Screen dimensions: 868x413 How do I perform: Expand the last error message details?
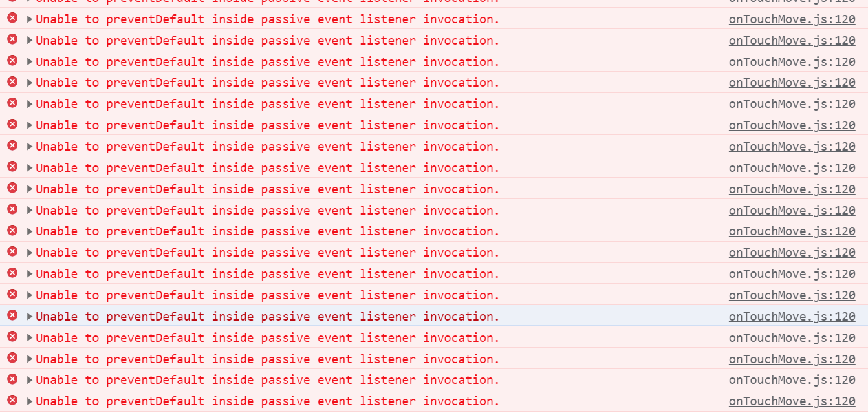pos(28,401)
